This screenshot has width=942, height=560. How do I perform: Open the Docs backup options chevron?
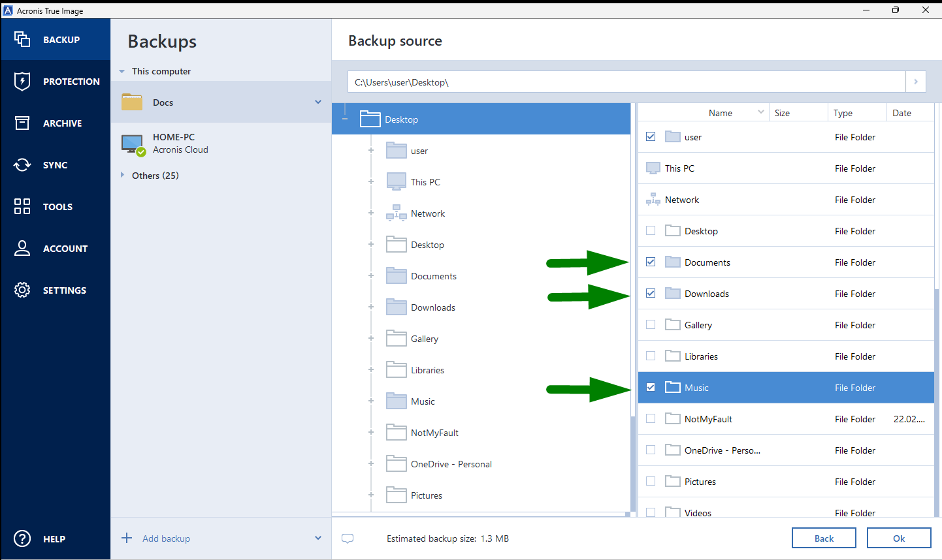[x=318, y=102]
